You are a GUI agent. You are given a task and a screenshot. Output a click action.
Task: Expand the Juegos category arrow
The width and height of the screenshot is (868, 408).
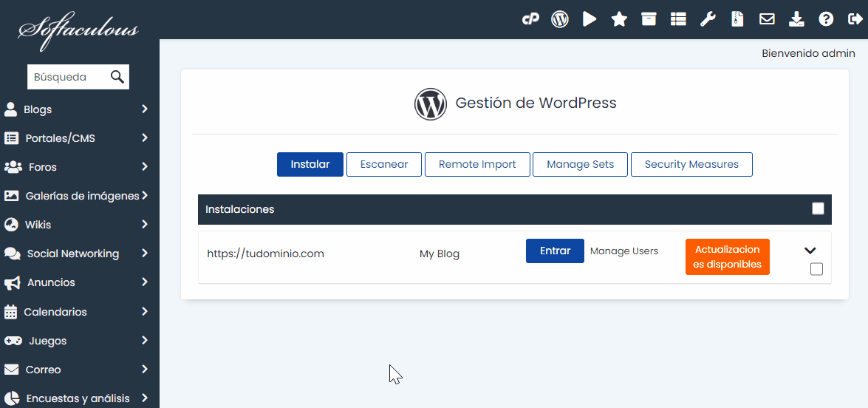point(145,341)
